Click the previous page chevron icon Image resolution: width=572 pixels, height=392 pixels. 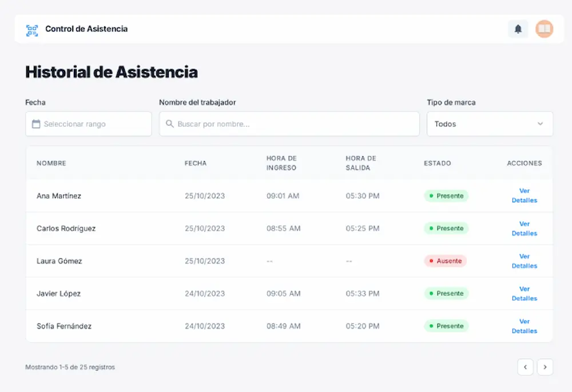[525, 367]
